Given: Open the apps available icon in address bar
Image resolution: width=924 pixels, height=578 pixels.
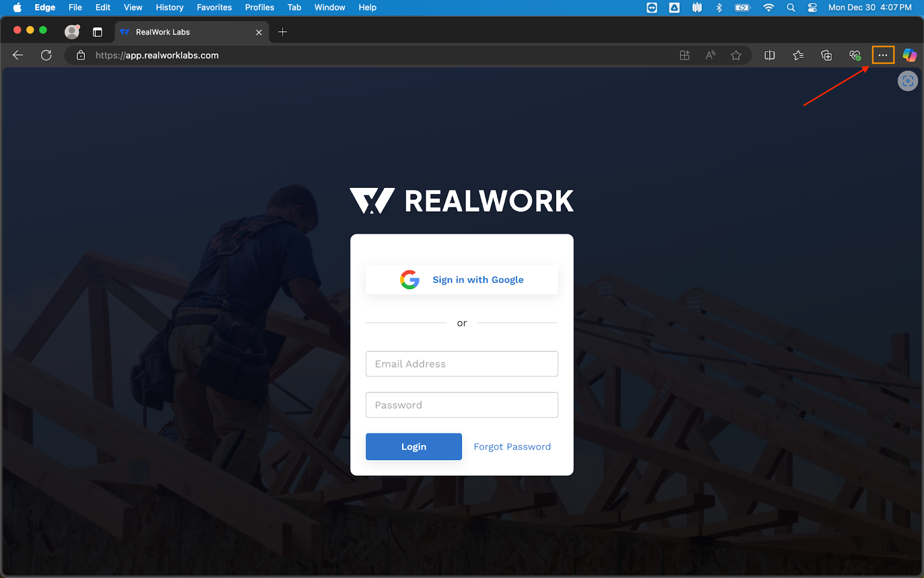Looking at the screenshot, I should click(684, 55).
